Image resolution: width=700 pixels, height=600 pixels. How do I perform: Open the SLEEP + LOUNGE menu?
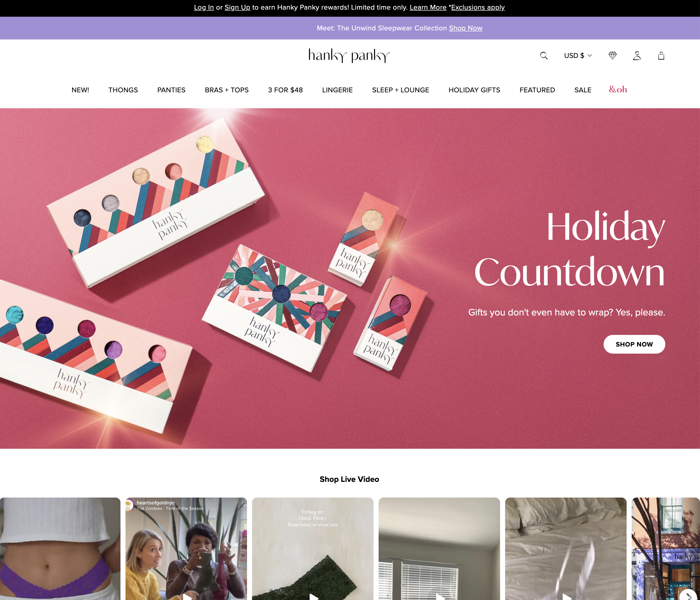[x=400, y=90]
